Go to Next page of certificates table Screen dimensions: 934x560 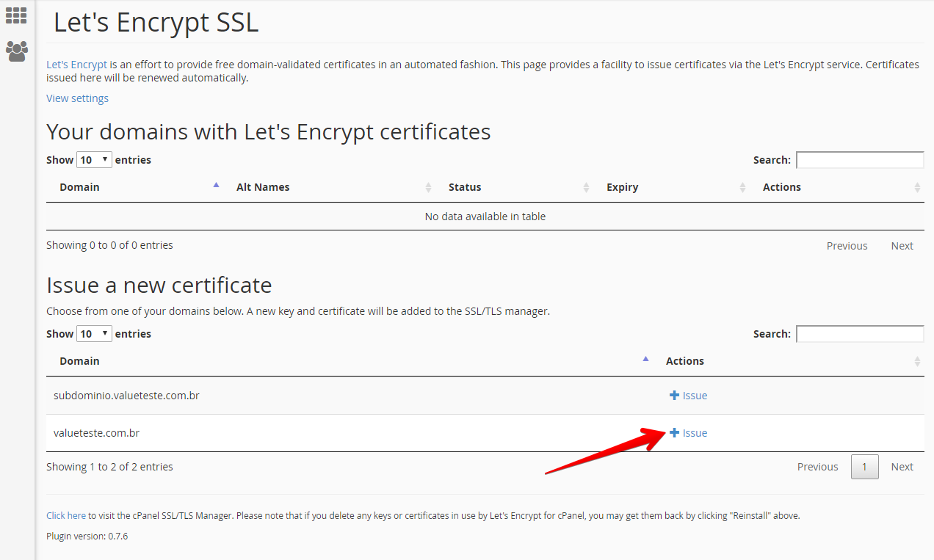point(902,246)
